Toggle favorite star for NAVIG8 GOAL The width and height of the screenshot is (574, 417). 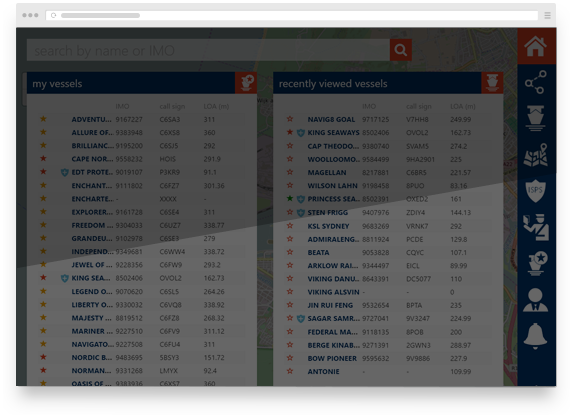pyautogui.click(x=290, y=119)
